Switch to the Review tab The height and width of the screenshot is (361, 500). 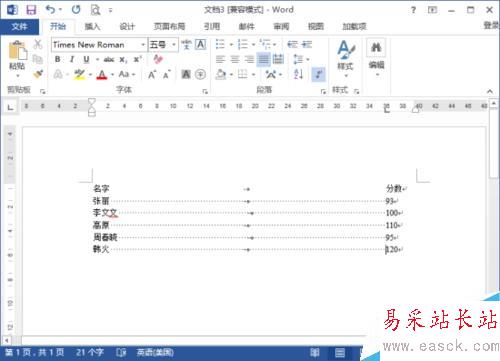(281, 27)
